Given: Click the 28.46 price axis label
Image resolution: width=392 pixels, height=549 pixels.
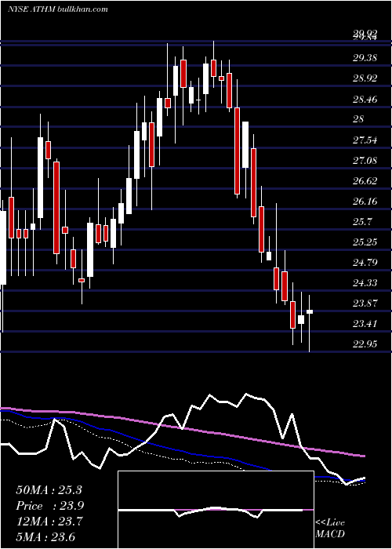Looking at the screenshot, I should click(365, 100).
